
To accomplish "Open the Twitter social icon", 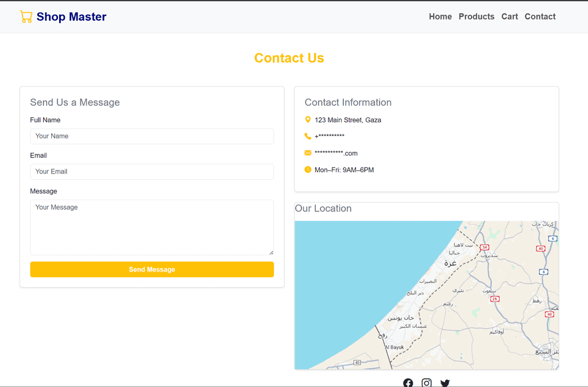I will pos(445,382).
